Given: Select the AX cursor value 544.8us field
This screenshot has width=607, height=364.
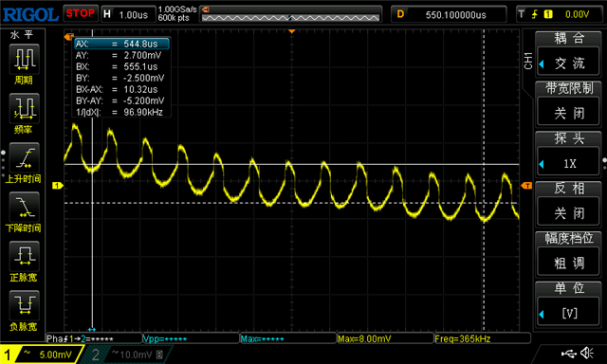Looking at the screenshot, I should 122,44.
